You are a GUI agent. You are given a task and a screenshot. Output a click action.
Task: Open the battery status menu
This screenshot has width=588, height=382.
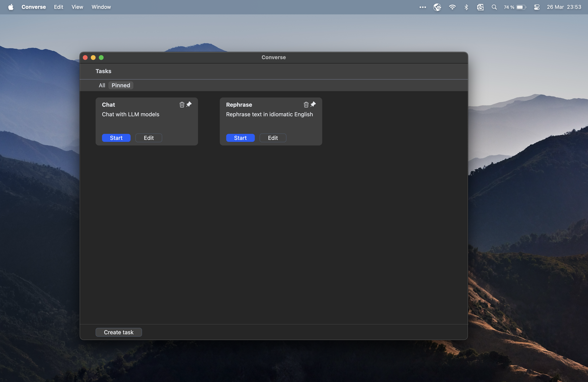pos(515,7)
